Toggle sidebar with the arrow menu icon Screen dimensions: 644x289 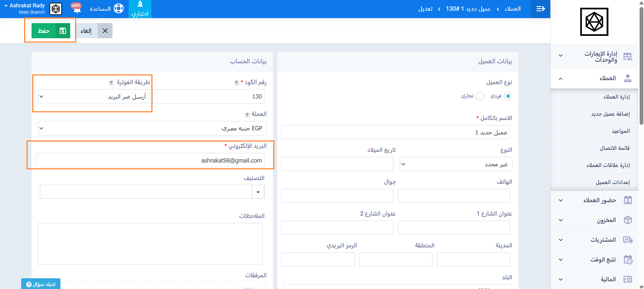click(x=541, y=9)
